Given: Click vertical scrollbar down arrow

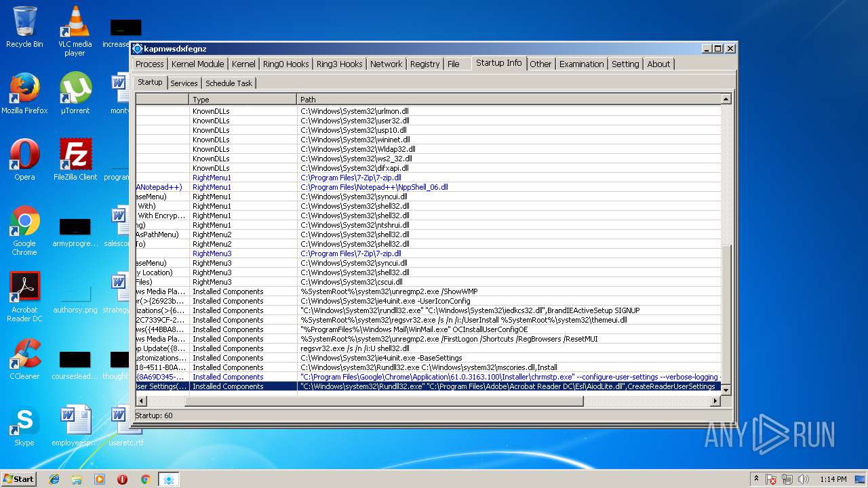Looking at the screenshot, I should pyautogui.click(x=726, y=390).
